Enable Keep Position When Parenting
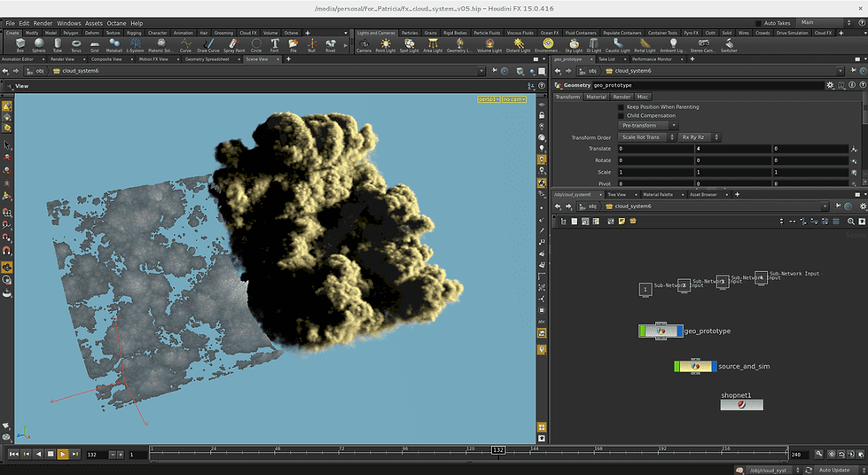The height and width of the screenshot is (475, 868). click(x=622, y=107)
